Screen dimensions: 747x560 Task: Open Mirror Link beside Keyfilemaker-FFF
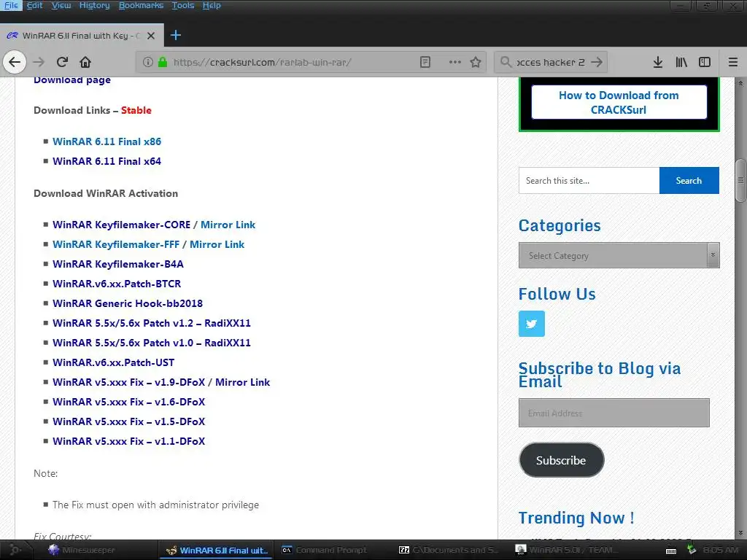[217, 244]
